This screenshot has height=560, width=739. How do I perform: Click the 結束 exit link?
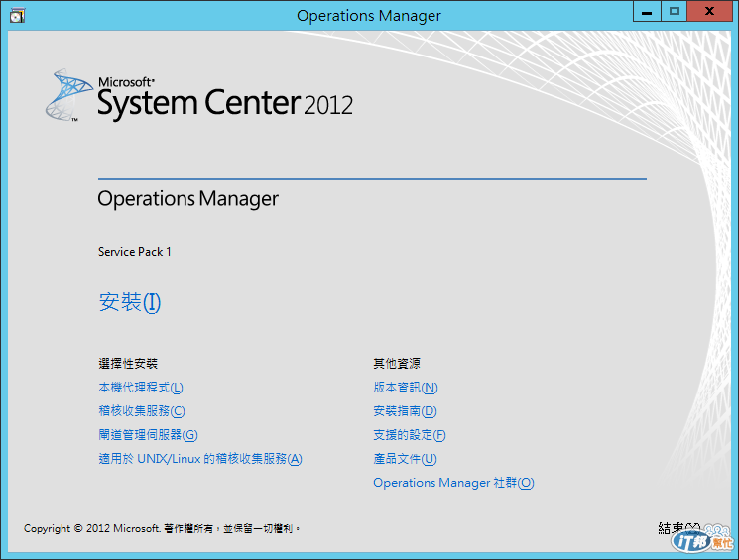[x=678, y=528]
